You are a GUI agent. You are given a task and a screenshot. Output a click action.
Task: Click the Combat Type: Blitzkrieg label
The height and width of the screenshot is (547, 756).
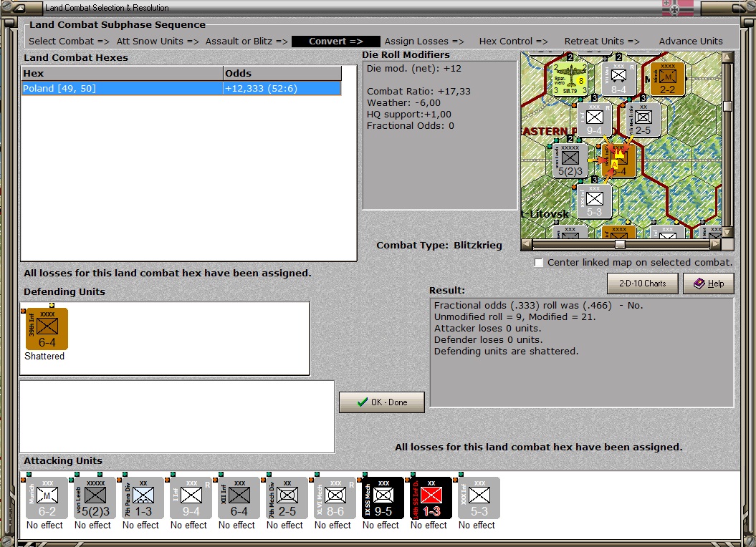tap(439, 246)
